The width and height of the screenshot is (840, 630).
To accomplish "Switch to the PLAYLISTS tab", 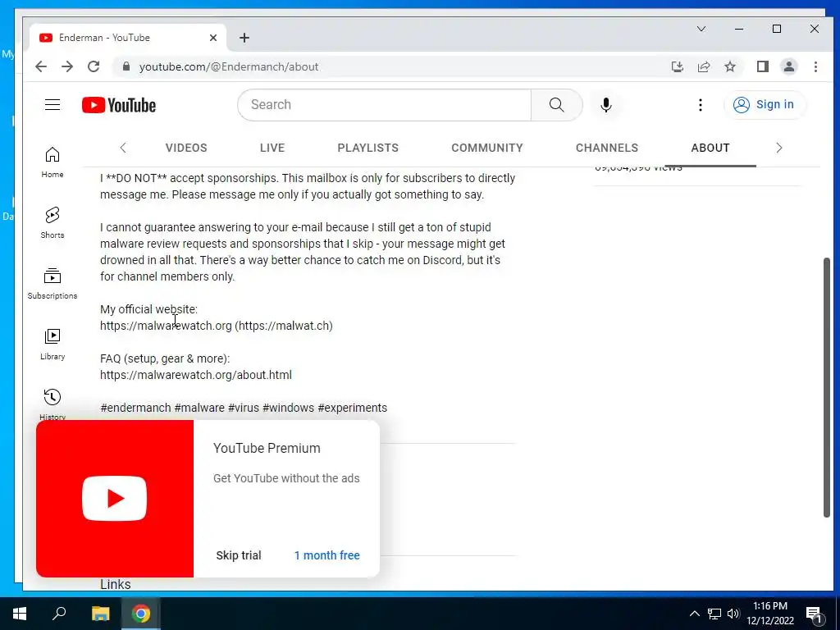I will 368,148.
